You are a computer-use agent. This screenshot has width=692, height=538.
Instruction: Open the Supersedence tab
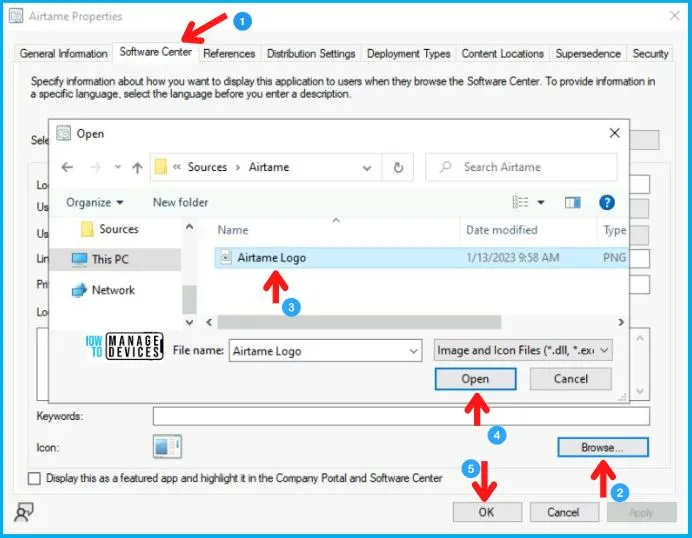click(x=588, y=53)
